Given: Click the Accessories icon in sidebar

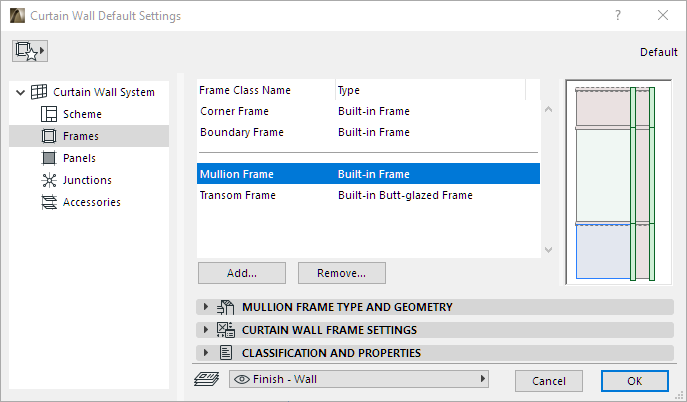Looking at the screenshot, I should click(49, 202).
